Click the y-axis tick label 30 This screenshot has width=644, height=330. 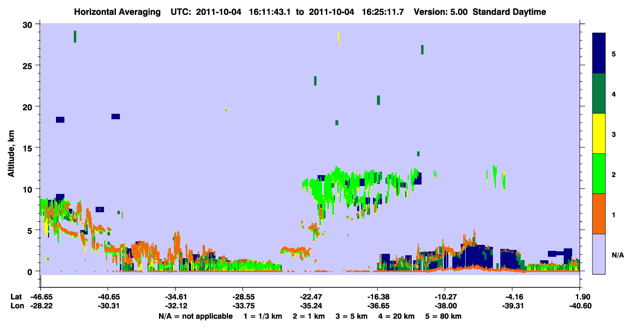click(x=28, y=24)
